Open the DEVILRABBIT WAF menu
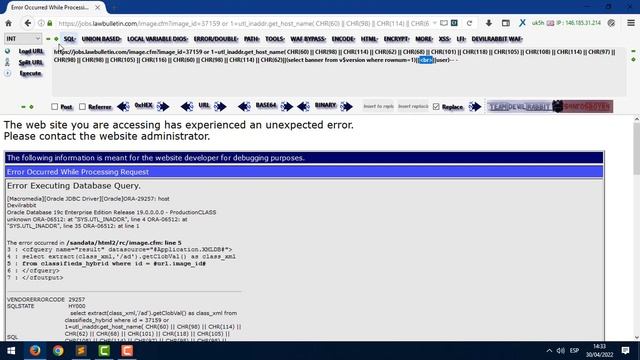 (x=497, y=39)
